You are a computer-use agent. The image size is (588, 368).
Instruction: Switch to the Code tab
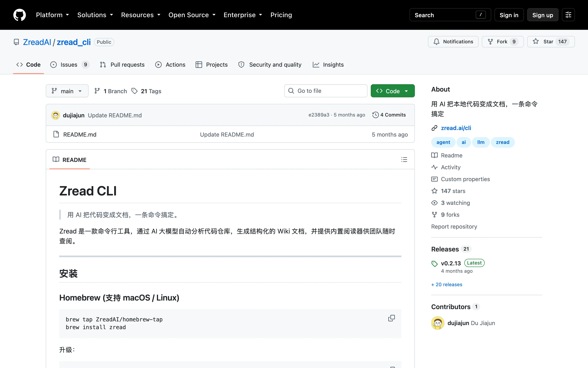tap(28, 64)
